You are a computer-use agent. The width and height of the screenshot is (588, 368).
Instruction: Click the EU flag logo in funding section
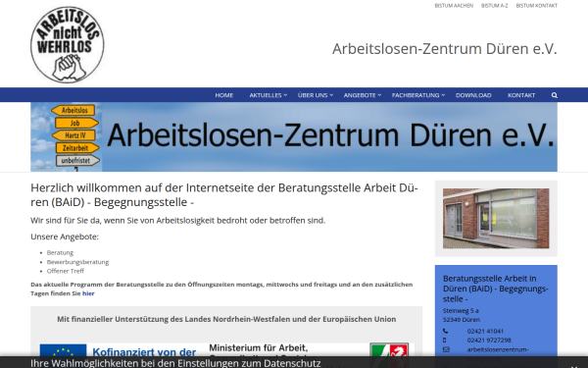coord(63,350)
